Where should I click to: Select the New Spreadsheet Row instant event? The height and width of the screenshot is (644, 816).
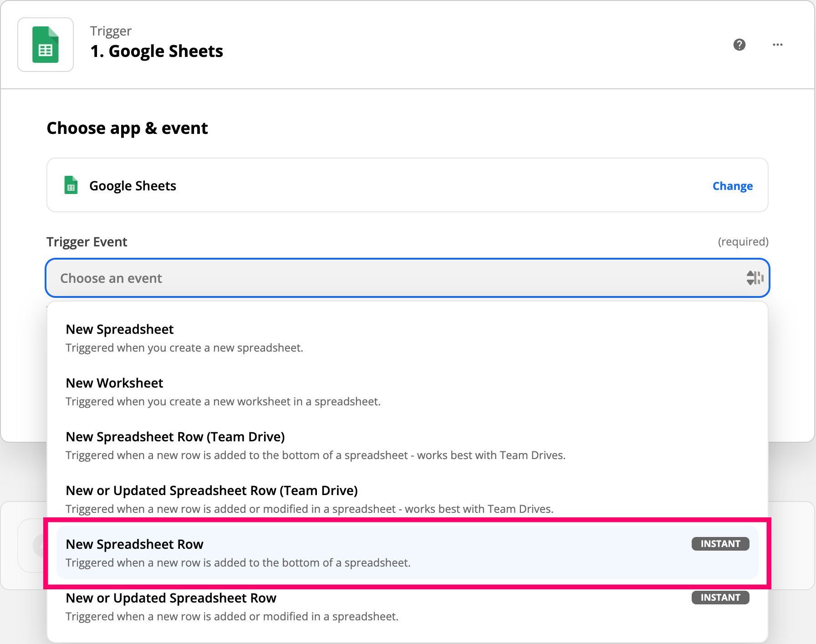(x=407, y=553)
